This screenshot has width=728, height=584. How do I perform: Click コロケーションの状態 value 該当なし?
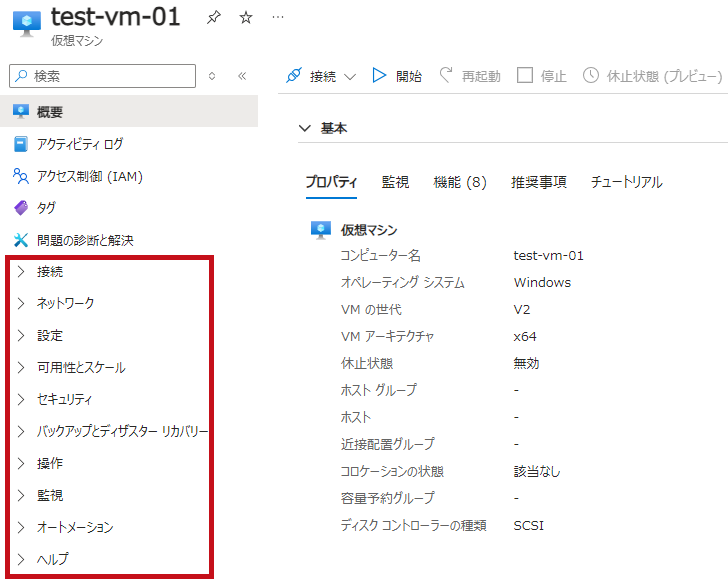537,472
